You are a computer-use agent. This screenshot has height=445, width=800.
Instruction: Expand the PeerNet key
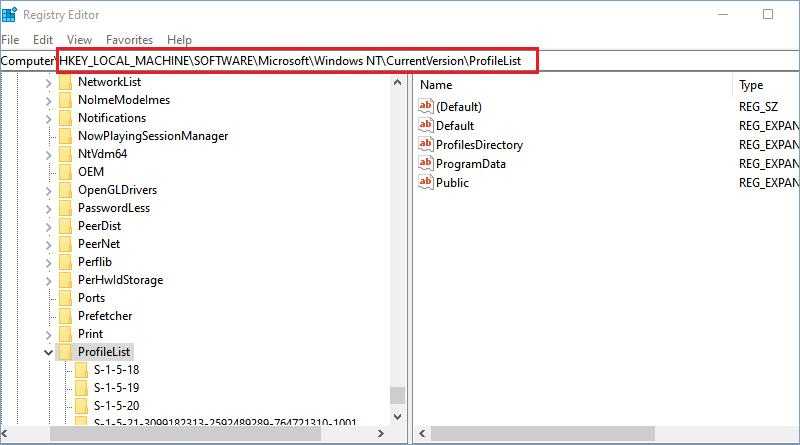(x=48, y=245)
